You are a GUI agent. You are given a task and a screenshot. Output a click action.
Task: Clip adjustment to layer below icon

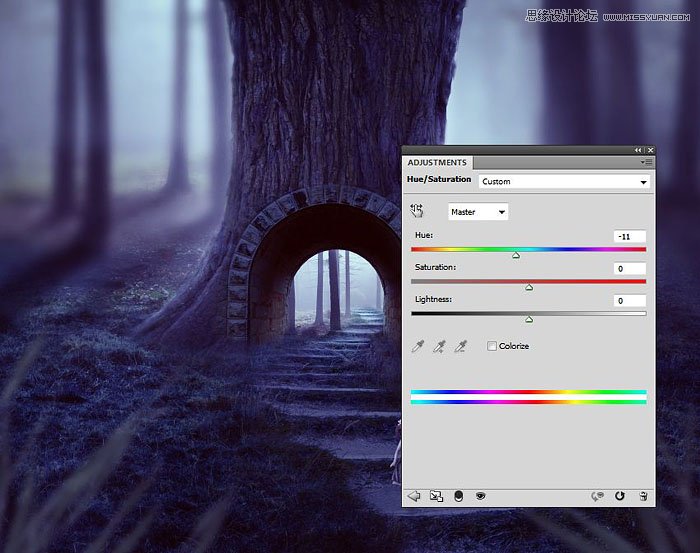458,496
